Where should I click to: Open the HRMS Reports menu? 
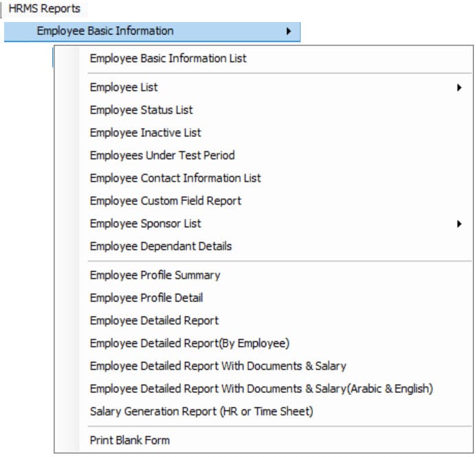(44, 8)
